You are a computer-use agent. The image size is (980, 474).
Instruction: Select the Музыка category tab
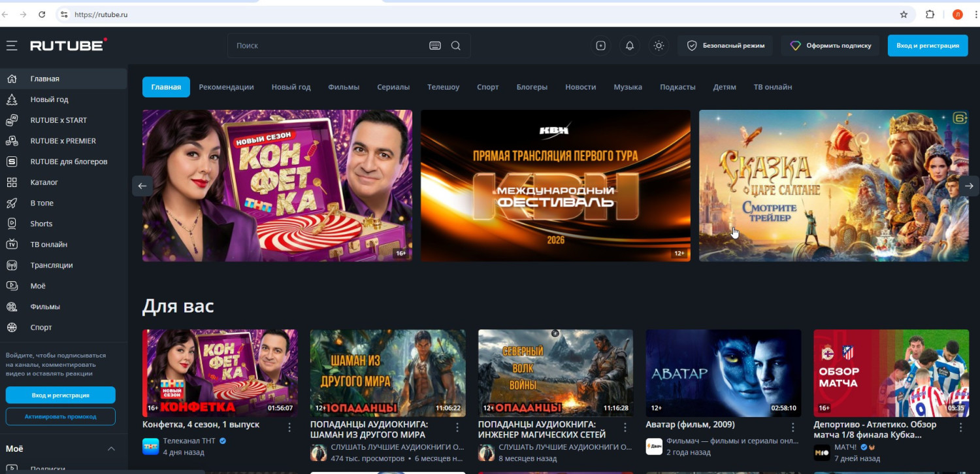[x=627, y=87]
